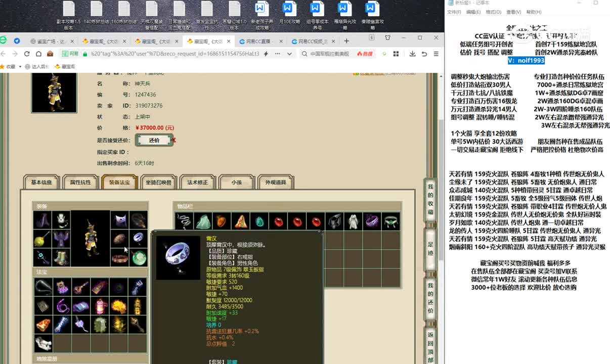Image resolution: width=610 pixels, height=364 pixels.
Task: Click 返回顶部 back-to-top button
Action: (430, 346)
